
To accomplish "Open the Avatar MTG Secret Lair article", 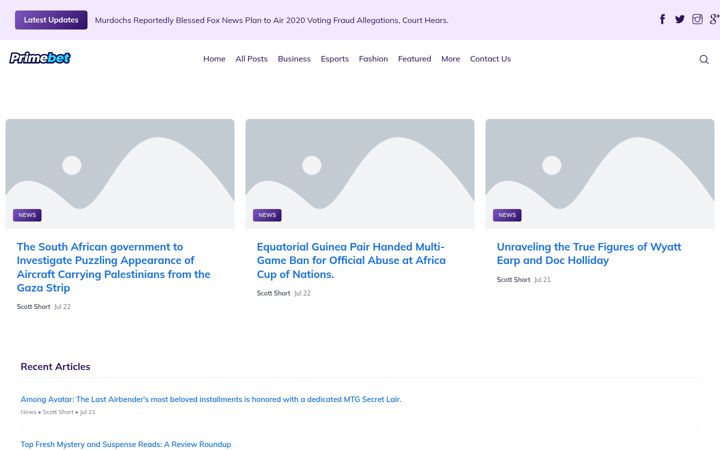I will tap(211, 399).
